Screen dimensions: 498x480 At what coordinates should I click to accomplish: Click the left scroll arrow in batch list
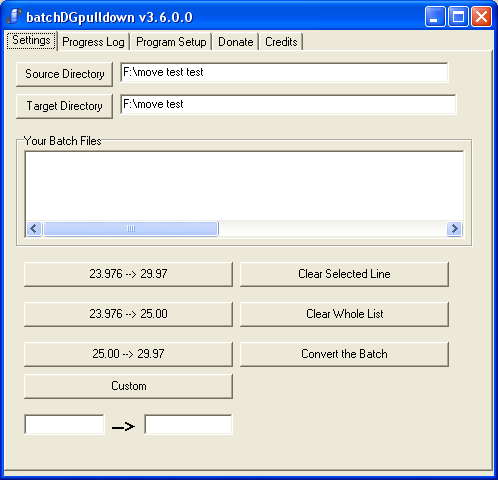click(x=34, y=229)
